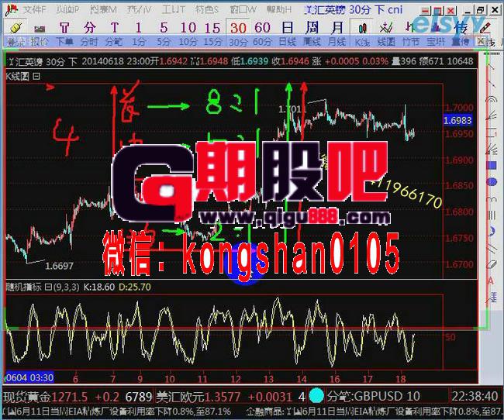Click the chart header quote info line
504x420 pixels.
[x=240, y=61]
